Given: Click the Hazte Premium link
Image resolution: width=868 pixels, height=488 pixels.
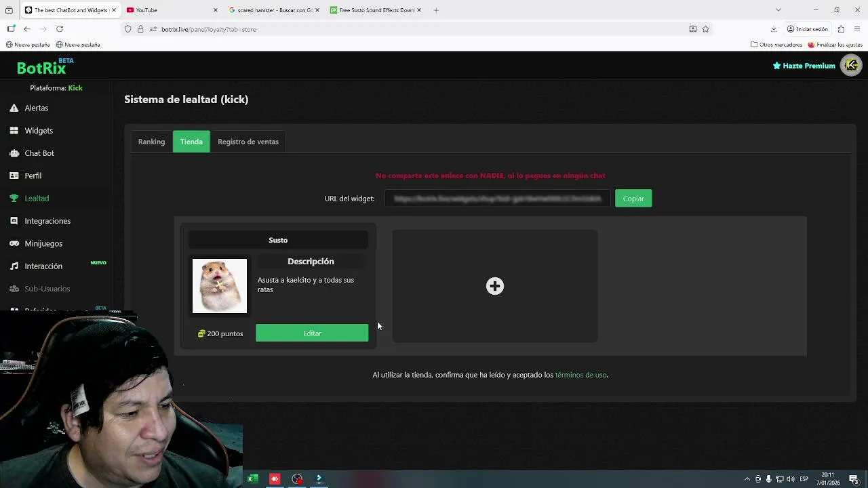Looking at the screenshot, I should [x=804, y=66].
